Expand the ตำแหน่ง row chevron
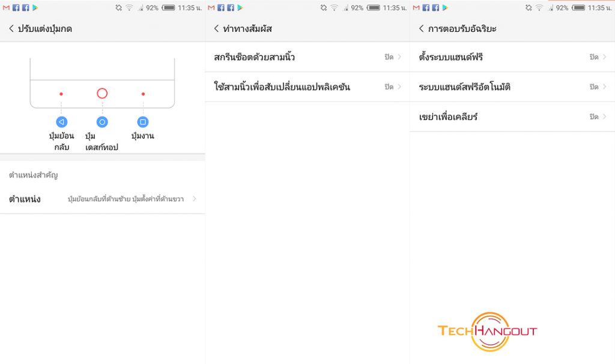The image size is (615, 364). point(195,199)
